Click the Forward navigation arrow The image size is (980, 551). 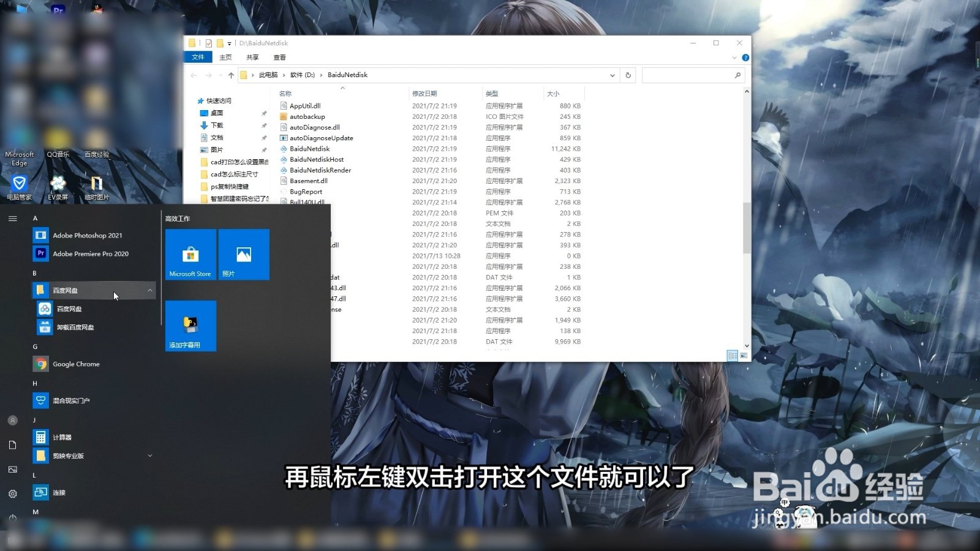(208, 75)
